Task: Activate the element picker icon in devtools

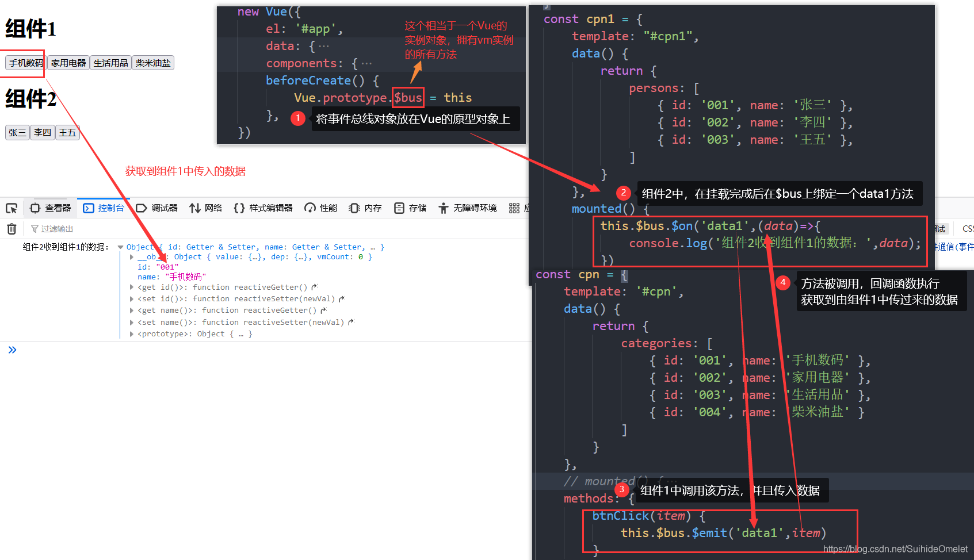Action: pos(12,208)
